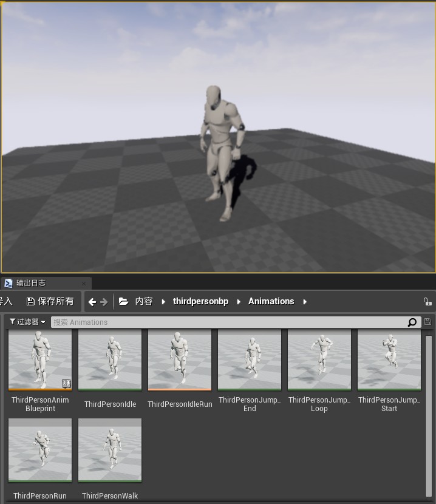Toggle the content browser lock icon
Image resolution: width=436 pixels, height=504 pixels.
[427, 302]
